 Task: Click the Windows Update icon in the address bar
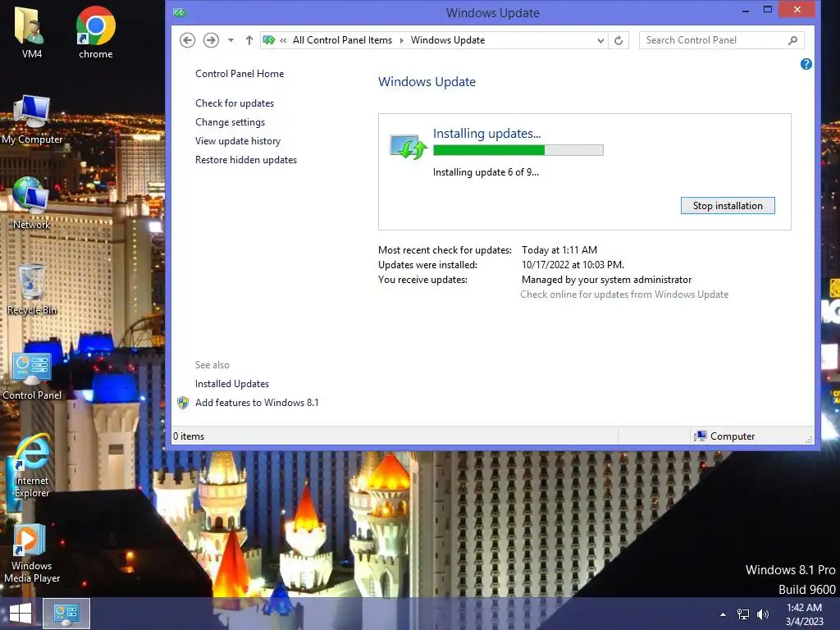tap(269, 40)
